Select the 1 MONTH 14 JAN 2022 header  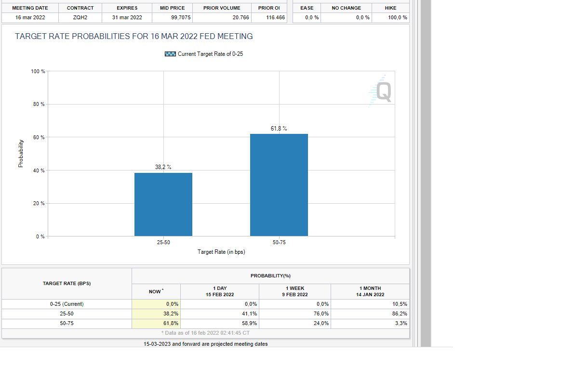370,291
